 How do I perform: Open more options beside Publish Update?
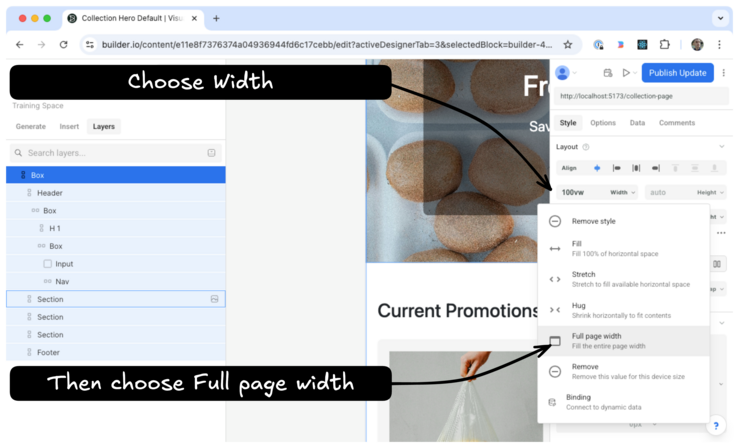point(723,73)
